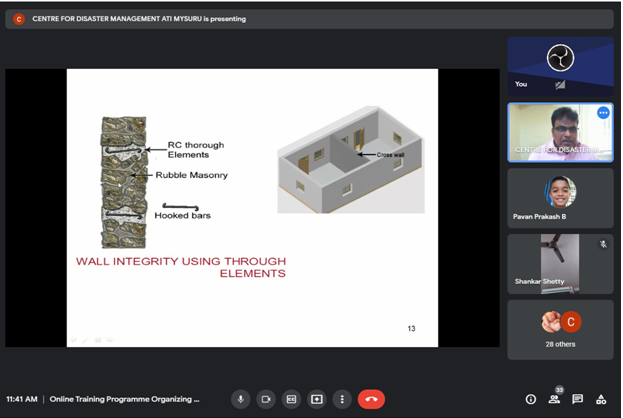
Task: Click the 'You' self-view tile
Action: coord(560,66)
